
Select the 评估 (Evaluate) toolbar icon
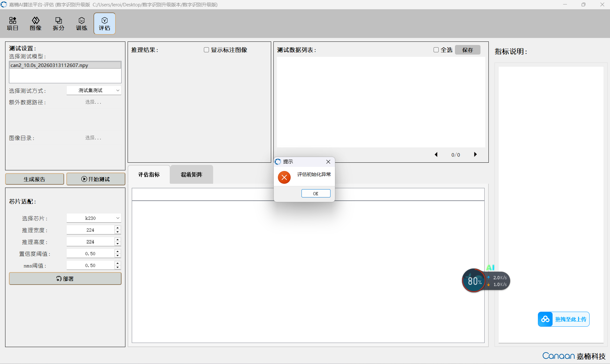point(105,24)
